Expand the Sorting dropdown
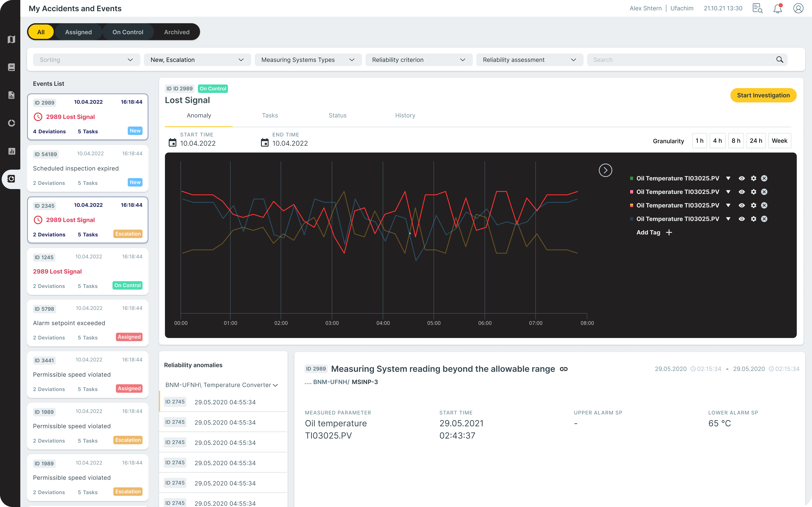Screen dimensions: 812x507 point(87,60)
